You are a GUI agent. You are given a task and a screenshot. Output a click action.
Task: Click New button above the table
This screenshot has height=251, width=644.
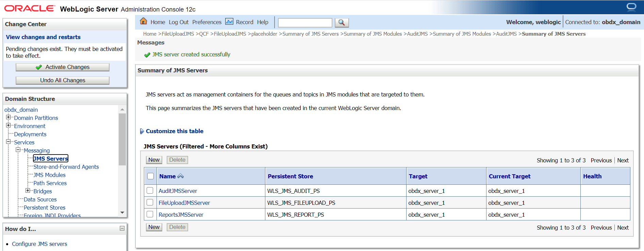154,160
